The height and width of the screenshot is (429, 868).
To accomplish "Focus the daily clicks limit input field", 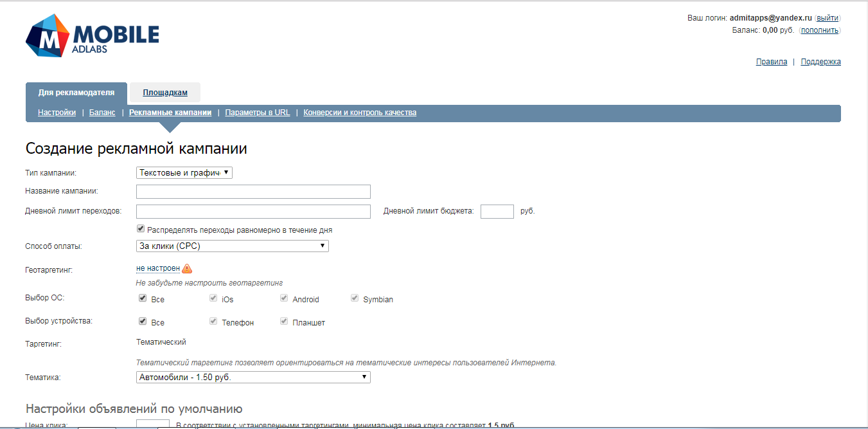I will pos(253,212).
